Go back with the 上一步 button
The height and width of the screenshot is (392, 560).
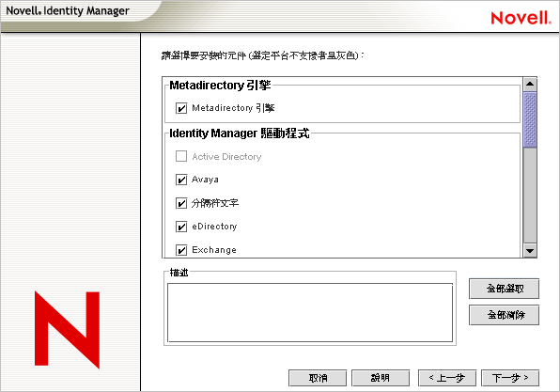click(447, 378)
